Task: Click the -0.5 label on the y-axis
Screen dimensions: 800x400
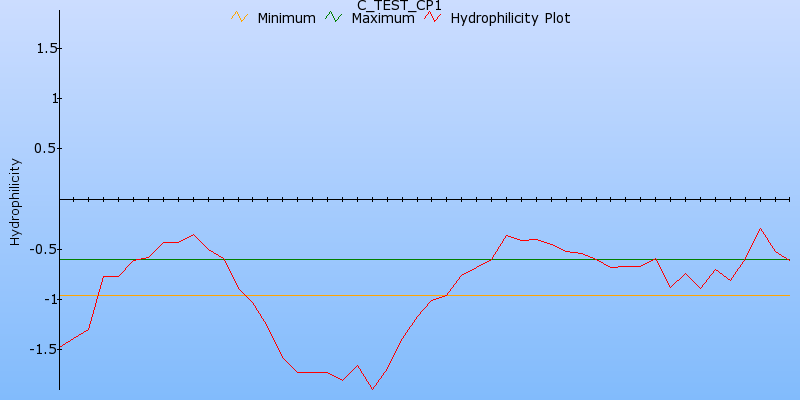Action: 46,249
